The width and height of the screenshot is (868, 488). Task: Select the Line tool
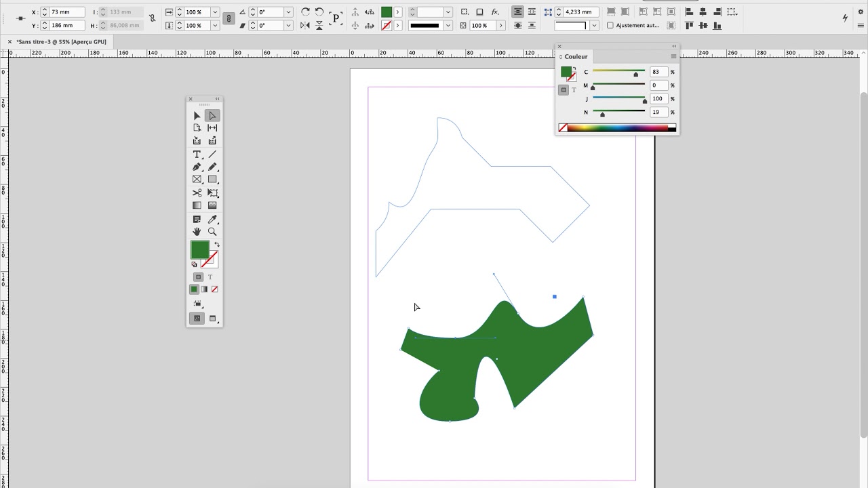[x=212, y=155]
